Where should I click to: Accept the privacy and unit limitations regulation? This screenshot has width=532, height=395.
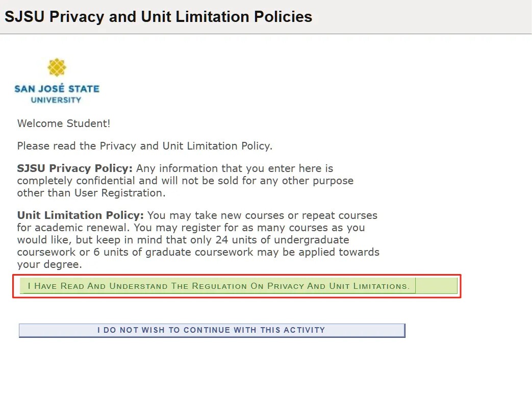click(218, 286)
